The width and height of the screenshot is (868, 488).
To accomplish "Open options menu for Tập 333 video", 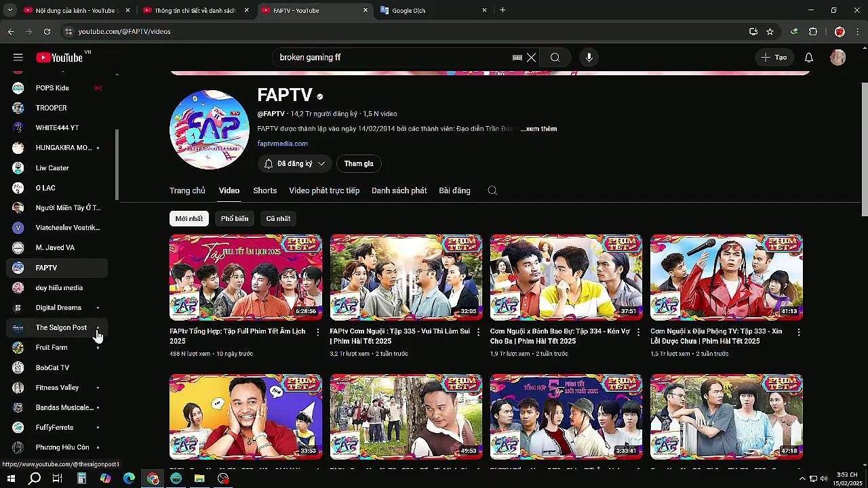I will (798, 332).
